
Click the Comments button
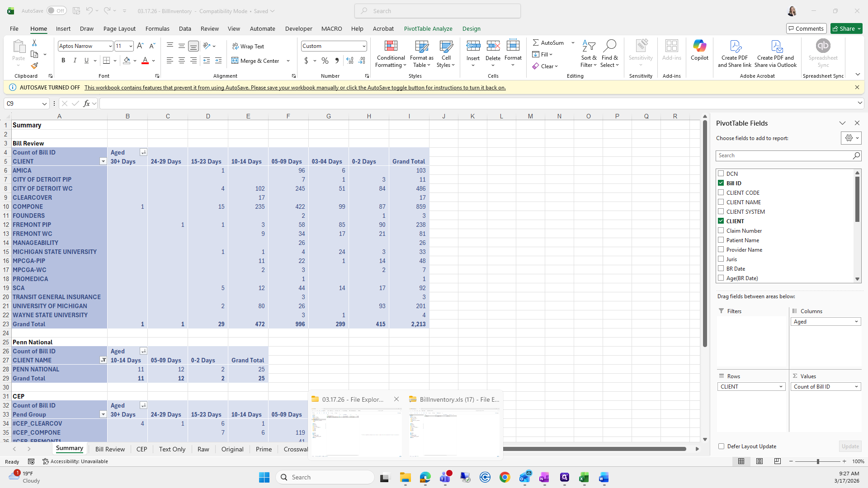[x=806, y=28]
